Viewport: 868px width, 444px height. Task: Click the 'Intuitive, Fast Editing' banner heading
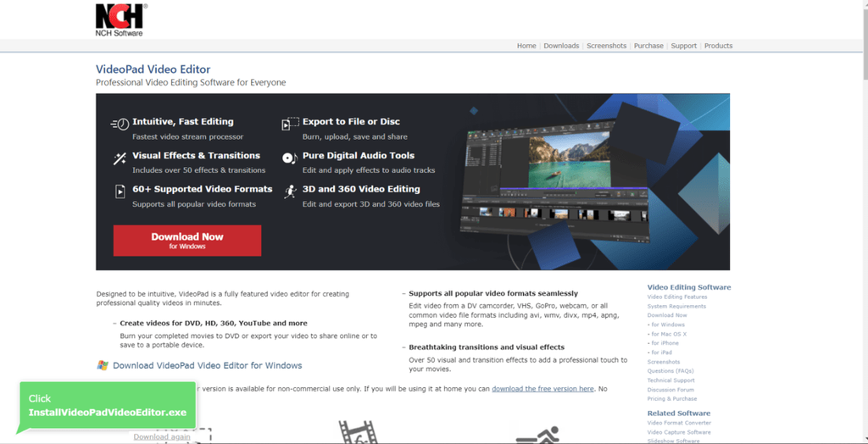pos(183,122)
